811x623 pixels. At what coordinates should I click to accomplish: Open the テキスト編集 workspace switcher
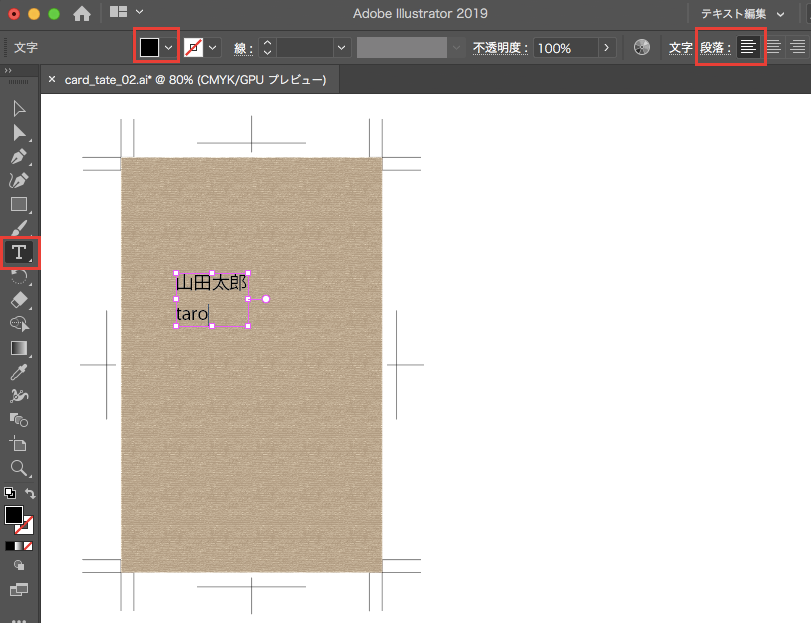[741, 13]
